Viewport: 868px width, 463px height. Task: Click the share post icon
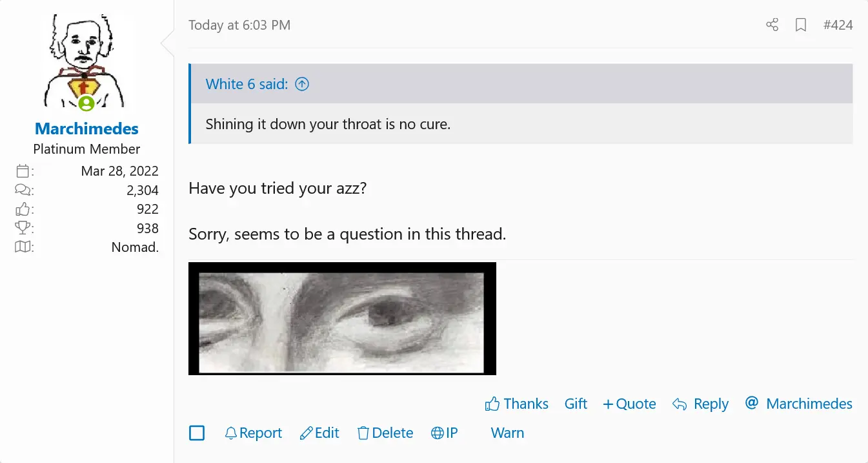point(772,25)
